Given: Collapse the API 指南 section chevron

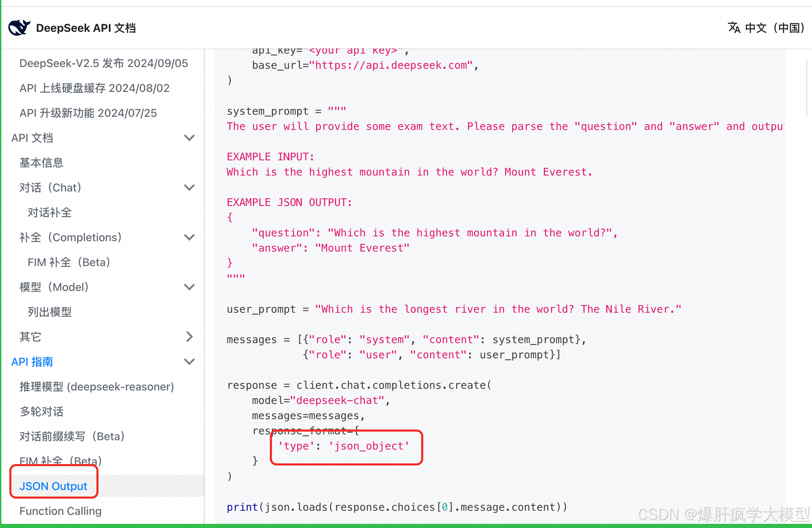Looking at the screenshot, I should 189,362.
